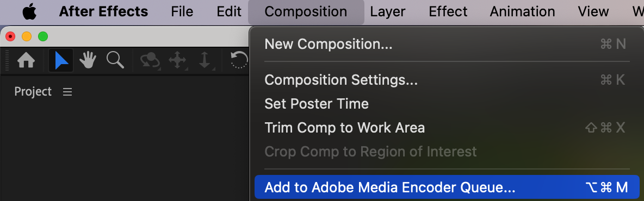Select the Dolly camera tool

click(205, 61)
